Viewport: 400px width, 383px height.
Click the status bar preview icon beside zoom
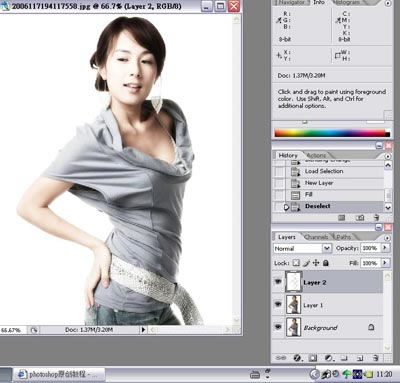34,330
